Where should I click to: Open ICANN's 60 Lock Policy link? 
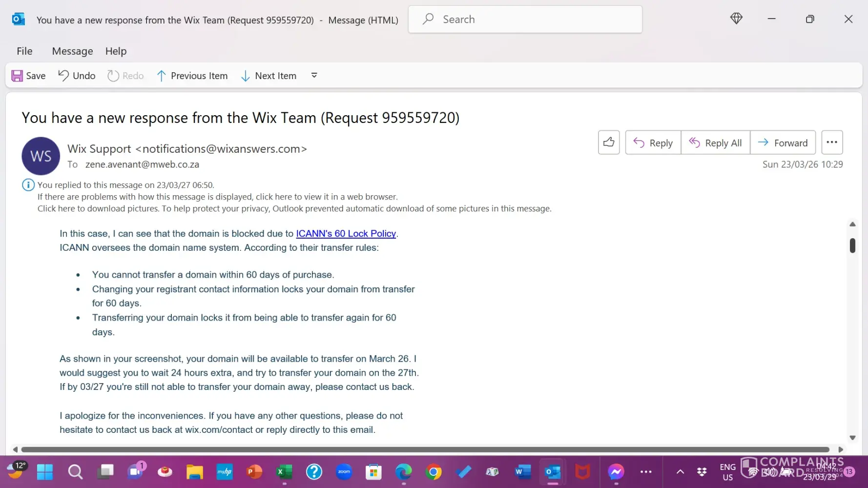click(346, 234)
